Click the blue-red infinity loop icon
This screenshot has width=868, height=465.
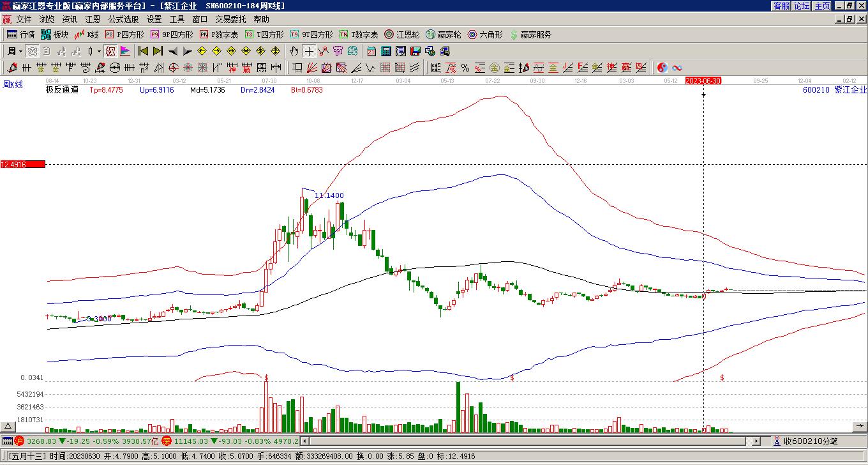pos(677,68)
